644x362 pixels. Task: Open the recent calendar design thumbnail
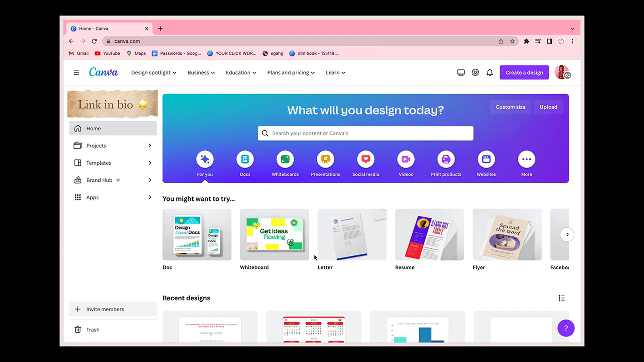[314, 327]
